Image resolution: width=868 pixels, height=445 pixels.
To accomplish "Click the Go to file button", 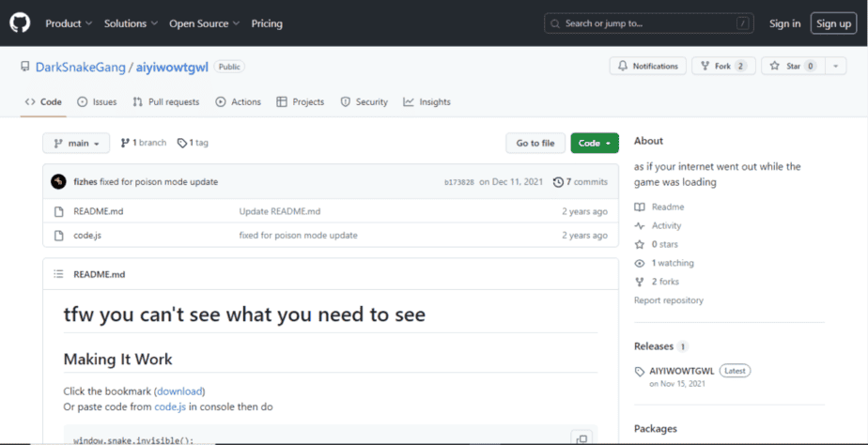I will tap(535, 143).
